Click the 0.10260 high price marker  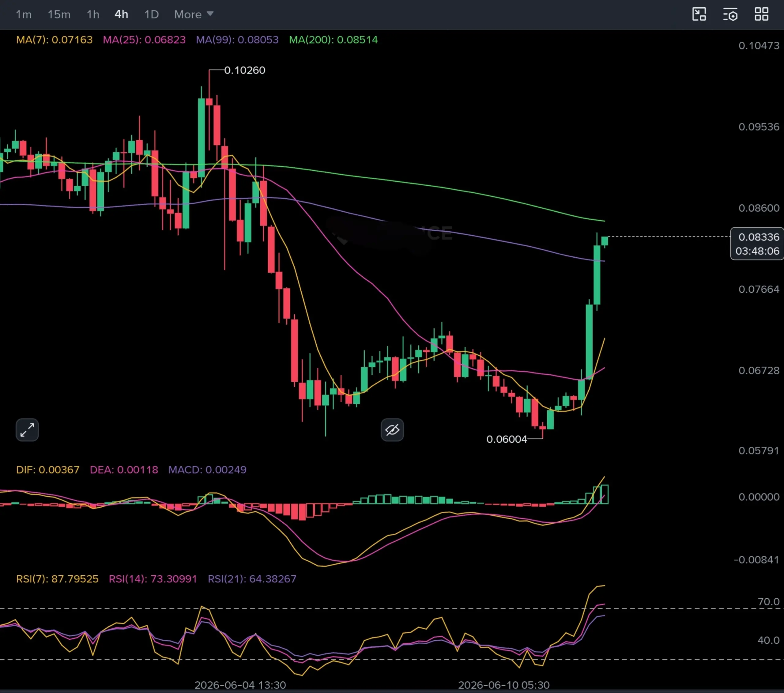[245, 70]
